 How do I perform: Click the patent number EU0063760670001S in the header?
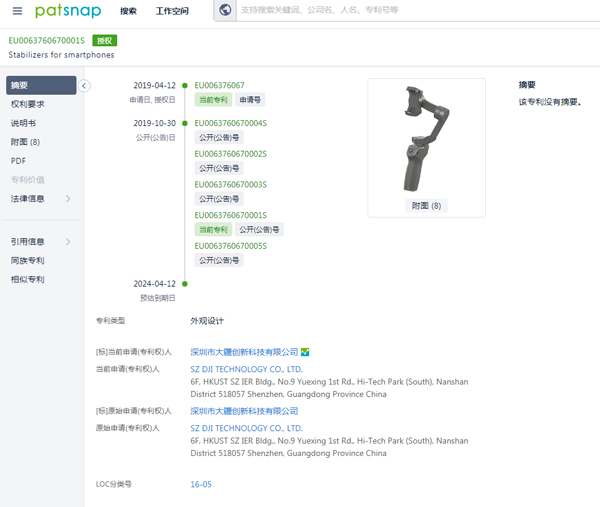click(x=47, y=41)
